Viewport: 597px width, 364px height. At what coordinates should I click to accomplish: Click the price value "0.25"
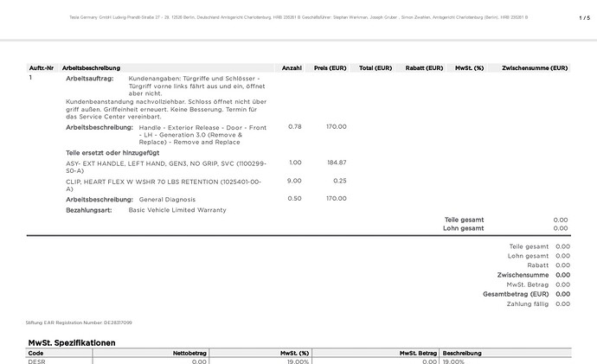[x=340, y=181]
